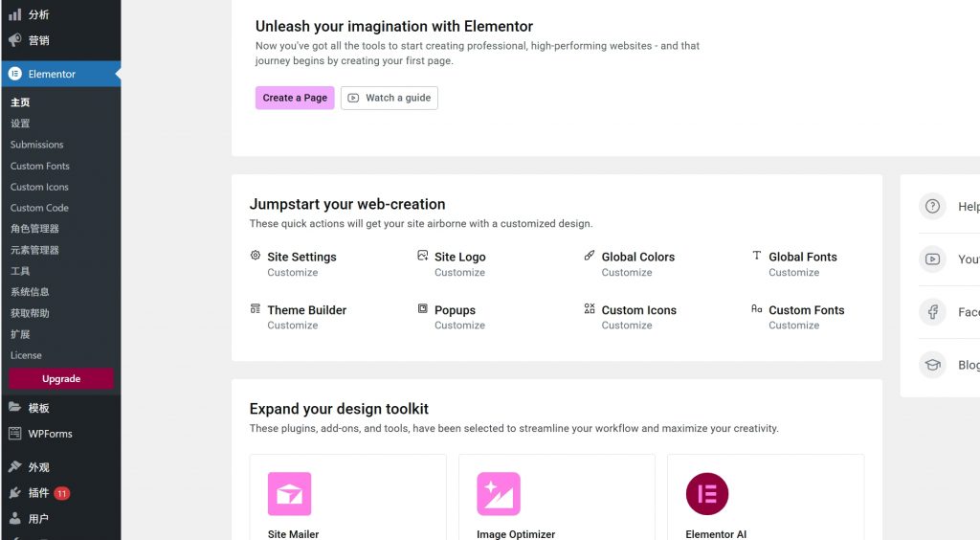The width and height of the screenshot is (980, 540).
Task: Click the Help question mark icon
Action: coord(932,206)
